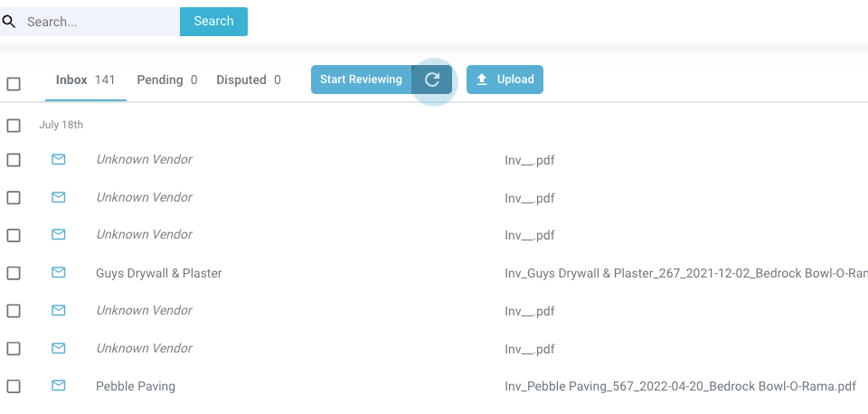
Task: Toggle the select-all checkbox beside Inbox tab
Action: tap(14, 84)
